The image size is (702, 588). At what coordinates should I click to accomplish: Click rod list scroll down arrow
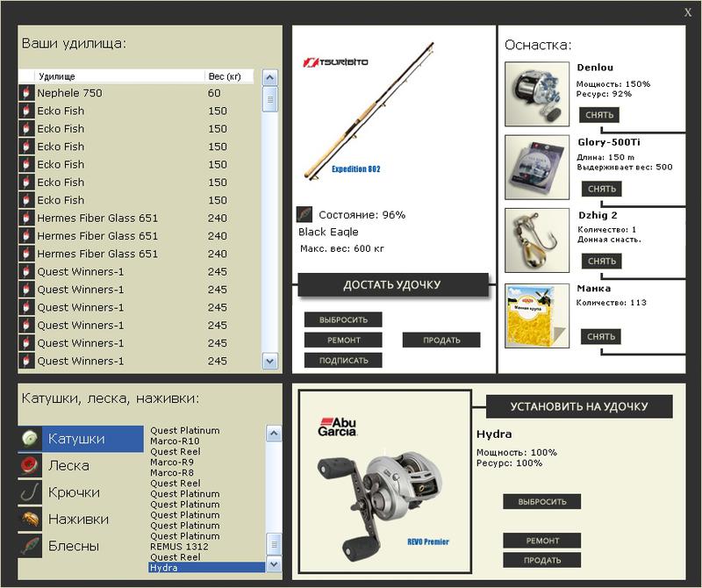click(x=269, y=361)
